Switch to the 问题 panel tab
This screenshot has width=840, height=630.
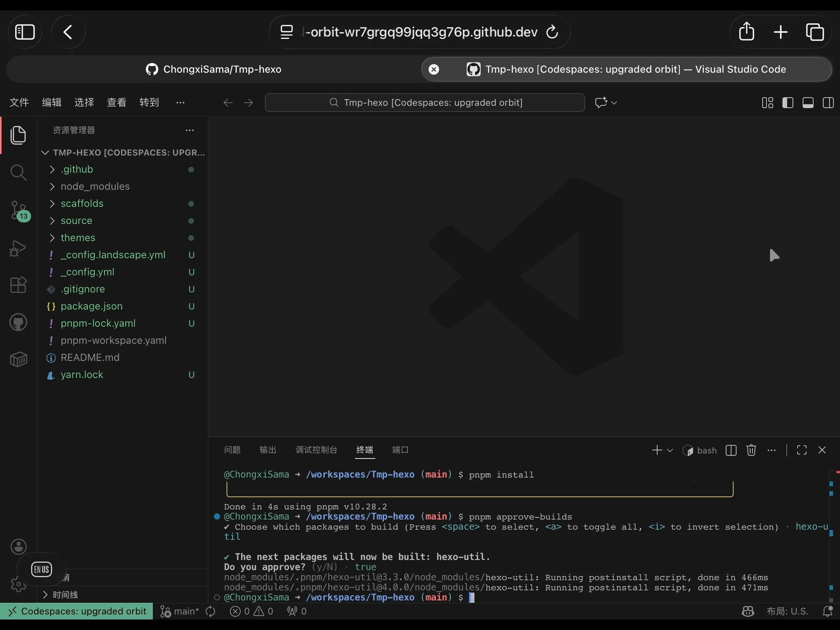click(232, 450)
